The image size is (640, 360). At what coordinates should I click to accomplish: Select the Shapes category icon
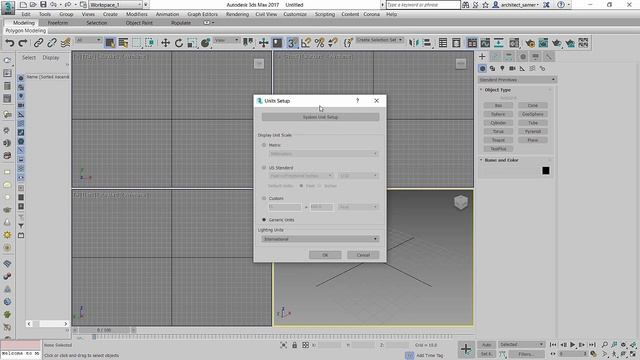point(492,69)
